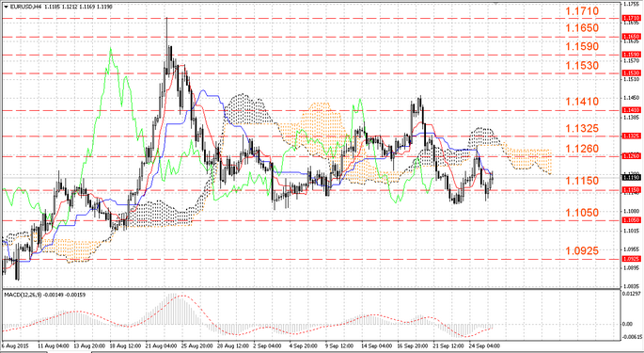Click the orange 1.1260 level label
Screen dimensions: 644x353
[x=582, y=149]
